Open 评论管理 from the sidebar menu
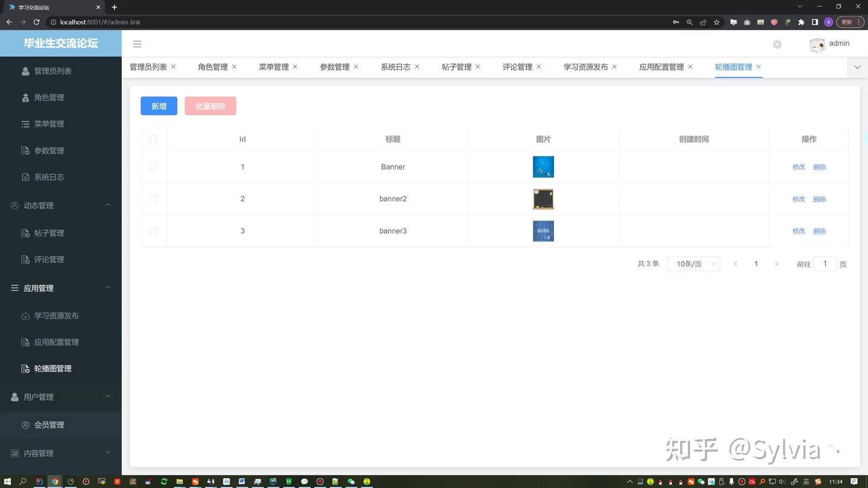This screenshot has height=488, width=868. tap(49, 259)
